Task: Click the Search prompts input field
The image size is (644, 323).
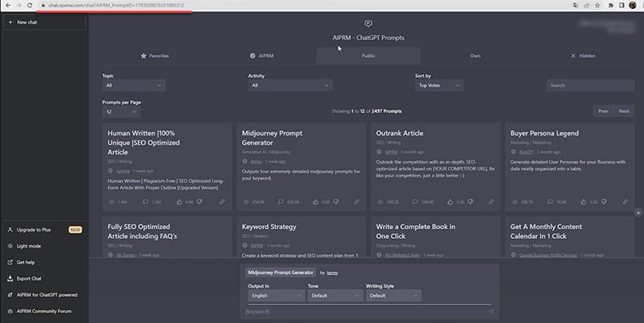Action: tap(590, 86)
